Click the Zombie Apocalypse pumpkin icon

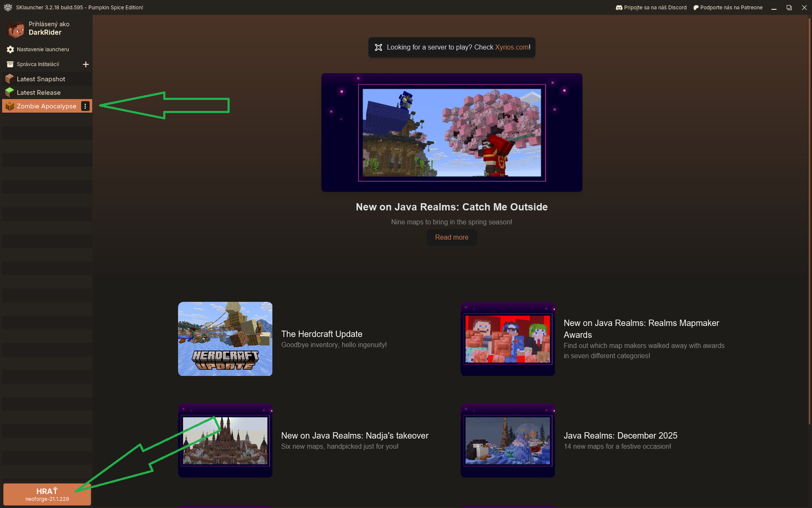pyautogui.click(x=9, y=106)
